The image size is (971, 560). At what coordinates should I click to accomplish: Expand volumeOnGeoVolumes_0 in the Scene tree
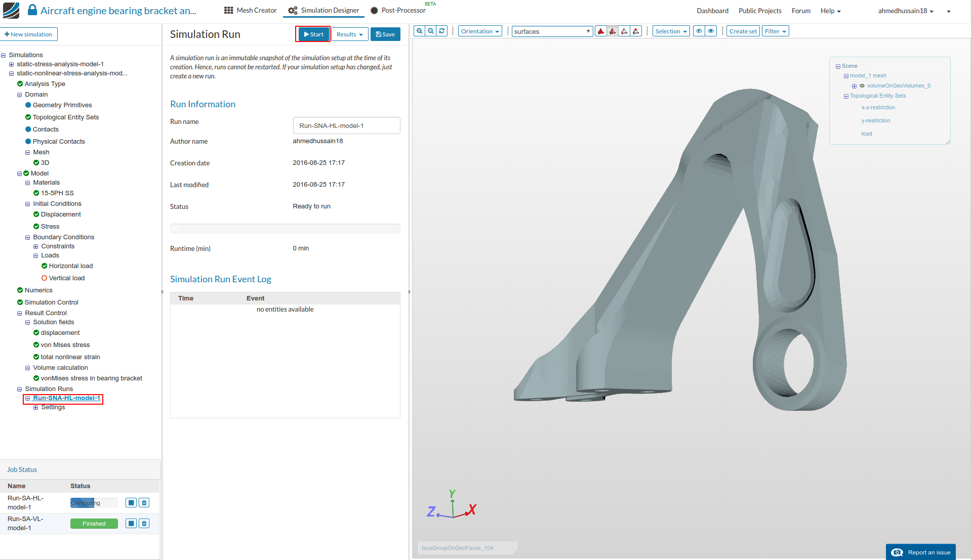(x=854, y=86)
